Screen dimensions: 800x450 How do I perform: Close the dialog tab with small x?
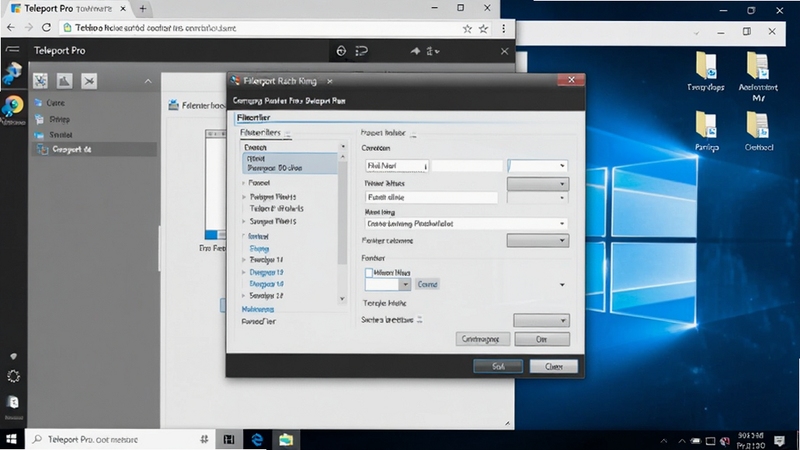pyautogui.click(x=330, y=81)
